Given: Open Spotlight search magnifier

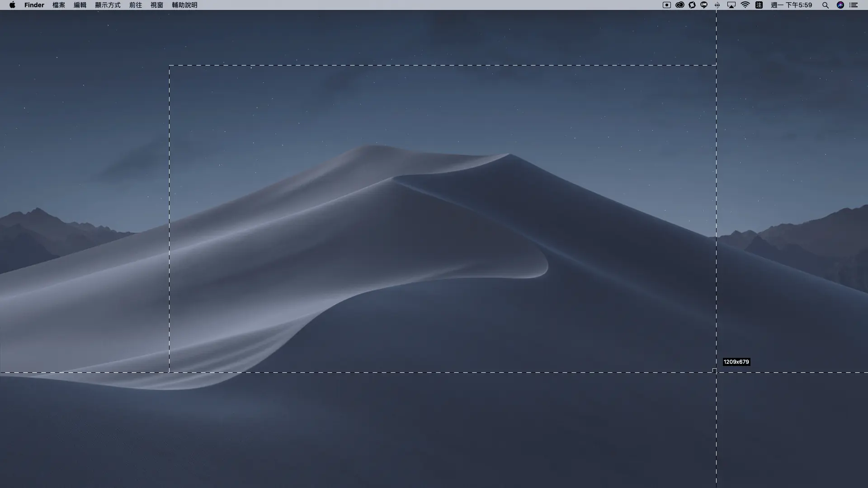Looking at the screenshot, I should 826,5.
